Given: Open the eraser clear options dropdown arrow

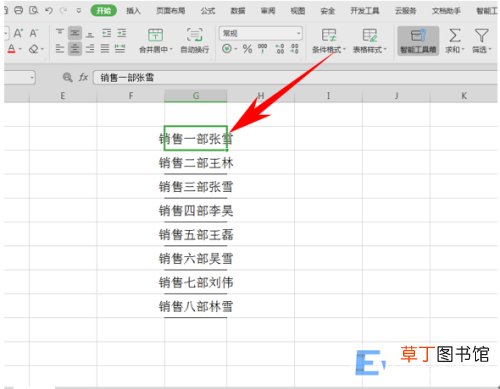Looking at the screenshot, I should (x=42, y=49).
